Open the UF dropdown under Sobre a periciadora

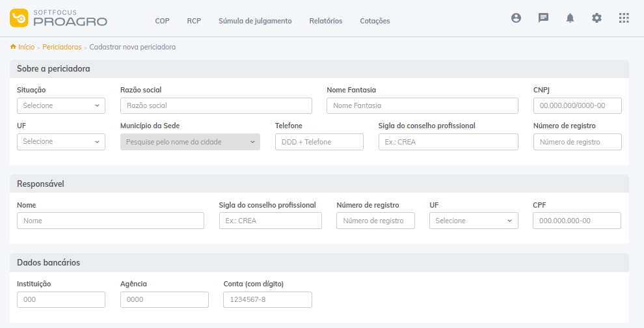click(60, 142)
